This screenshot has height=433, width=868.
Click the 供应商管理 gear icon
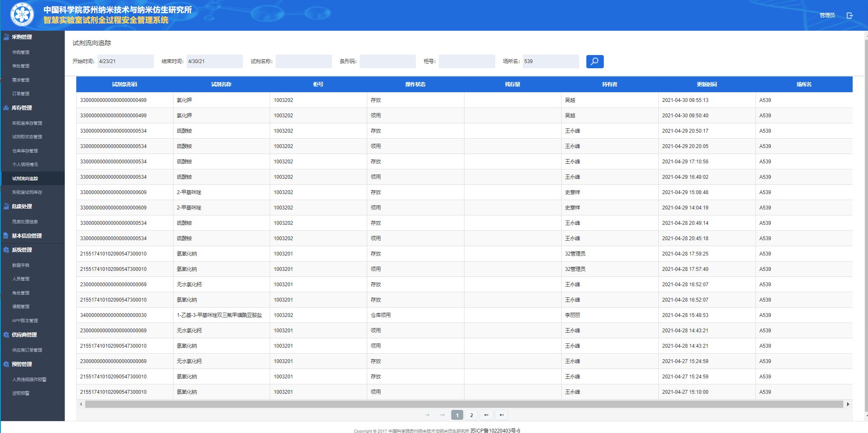tap(6, 335)
